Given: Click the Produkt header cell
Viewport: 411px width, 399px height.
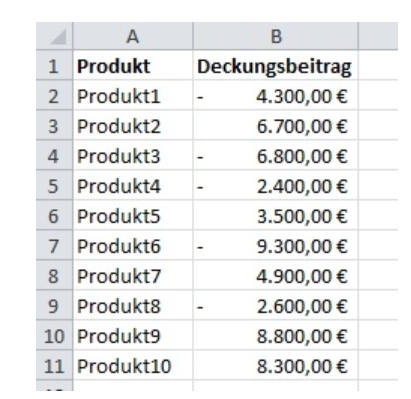Looking at the screenshot, I should 133,65.
